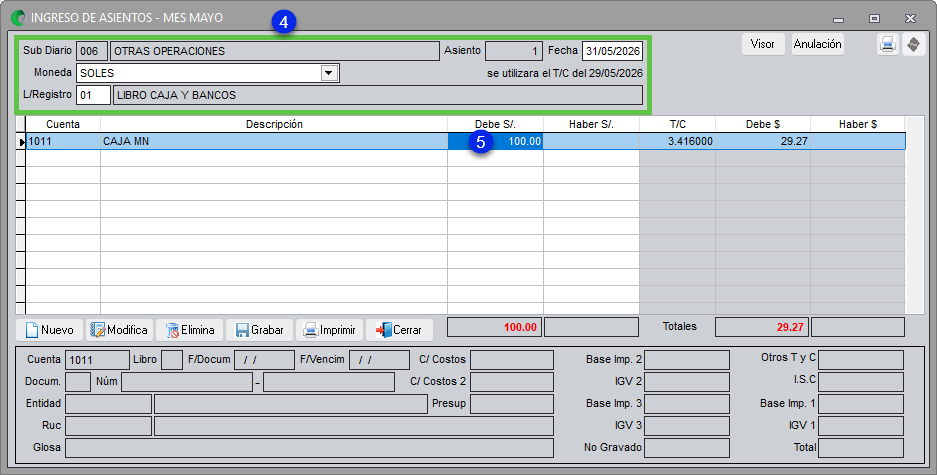
Task: Click the Docum. type field
Action: click(x=78, y=382)
